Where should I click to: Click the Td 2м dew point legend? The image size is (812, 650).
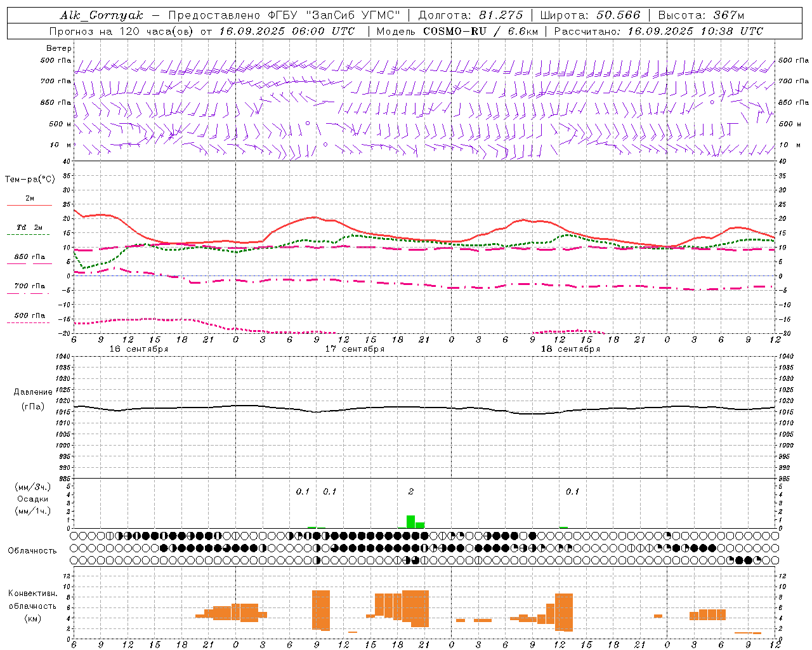coord(30,227)
